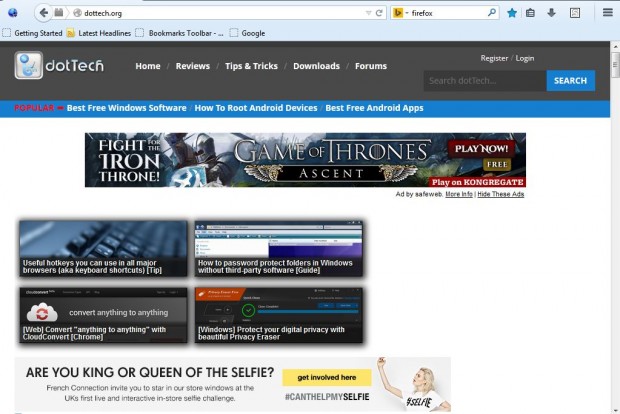Click the Register link
Screen dimensions: 620x414
tap(494, 58)
